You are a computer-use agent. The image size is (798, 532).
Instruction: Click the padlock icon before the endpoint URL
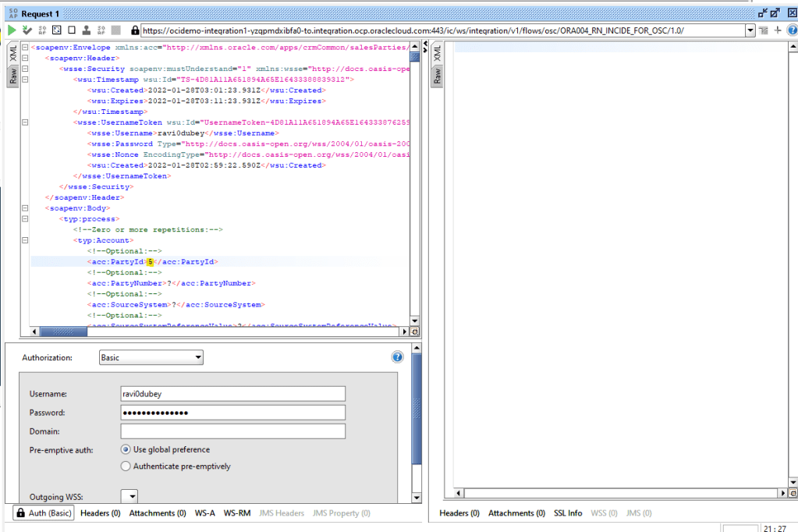click(136, 30)
